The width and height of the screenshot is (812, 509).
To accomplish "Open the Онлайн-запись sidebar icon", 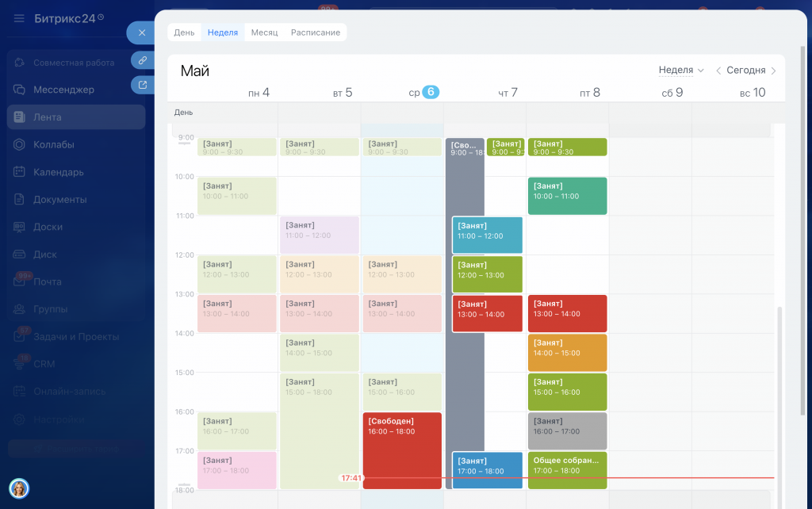I will (19, 392).
